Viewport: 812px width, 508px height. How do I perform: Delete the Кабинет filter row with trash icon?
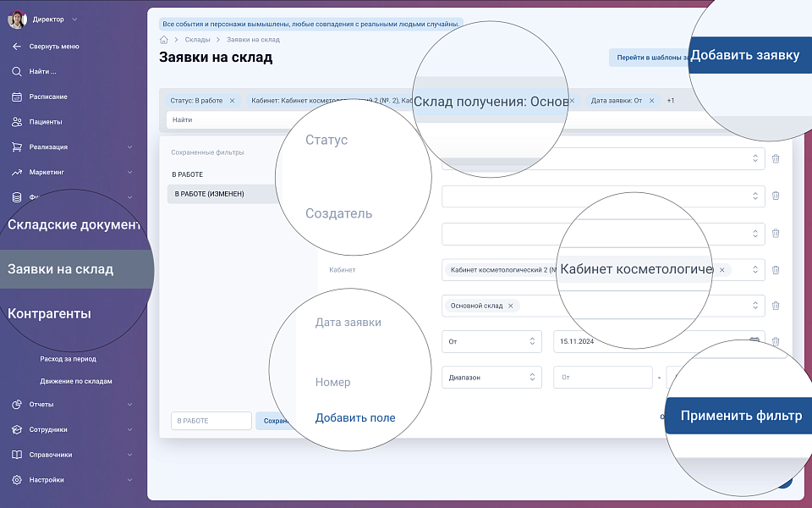(776, 270)
